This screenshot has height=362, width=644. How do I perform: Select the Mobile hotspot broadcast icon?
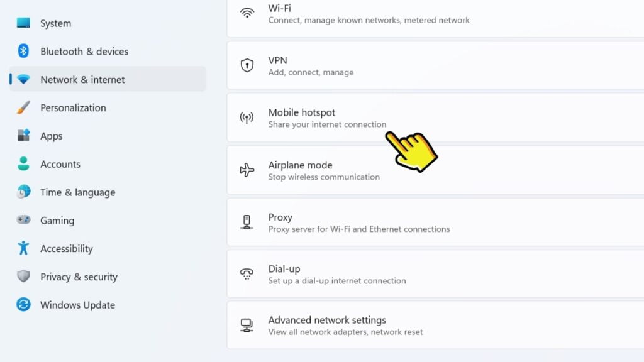coord(246,118)
